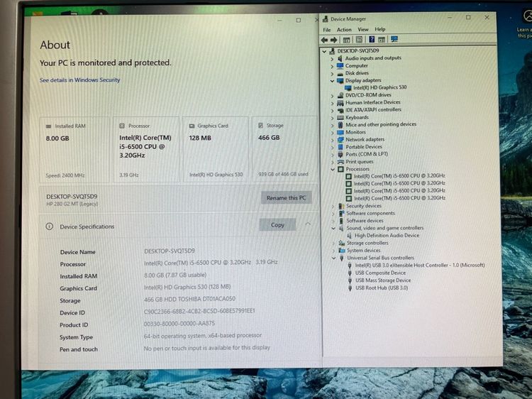Select Software devices in the device tree
This screenshot has width=532, height=399.
point(365,221)
